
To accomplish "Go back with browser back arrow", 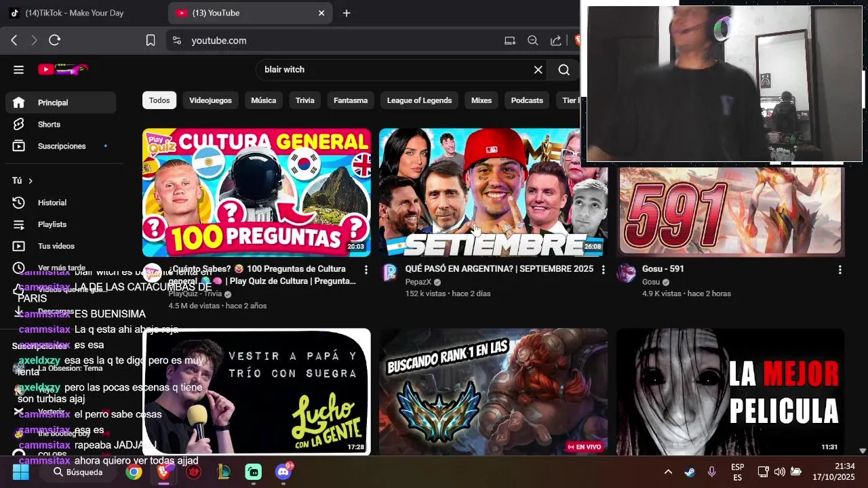I will [14, 41].
